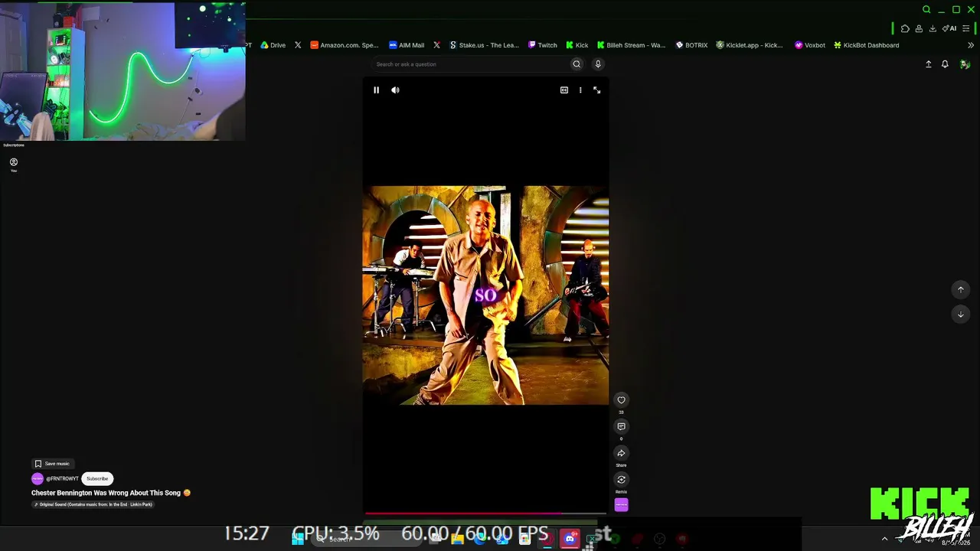
Task: Open the browser easy setup menu
Action: point(966,28)
